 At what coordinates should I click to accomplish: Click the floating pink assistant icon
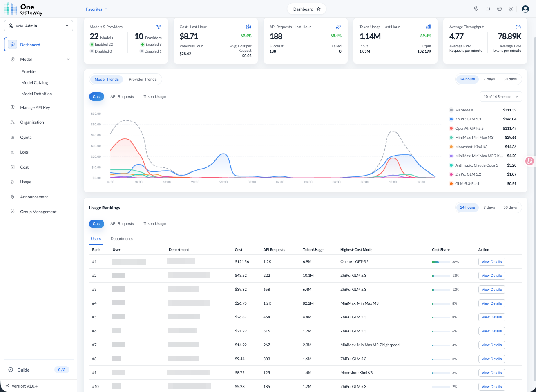(530, 161)
